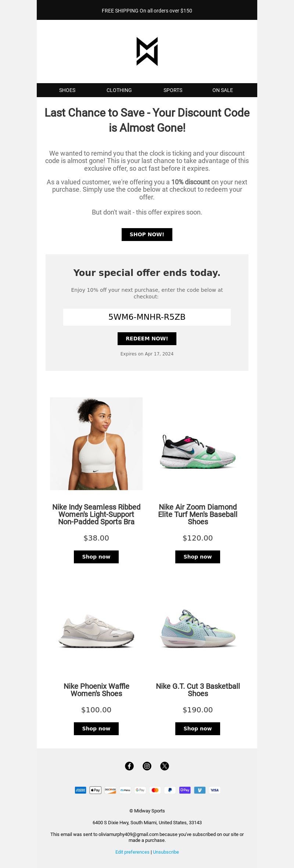Screen dimensions: 294x868
Task: Click the Unsubscribe link
Action: (166, 852)
